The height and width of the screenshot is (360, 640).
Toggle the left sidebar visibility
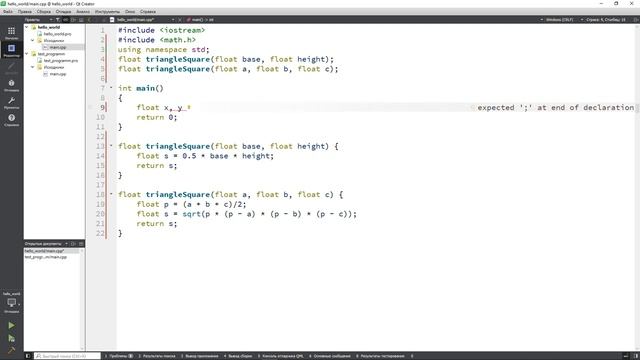(x=28, y=356)
